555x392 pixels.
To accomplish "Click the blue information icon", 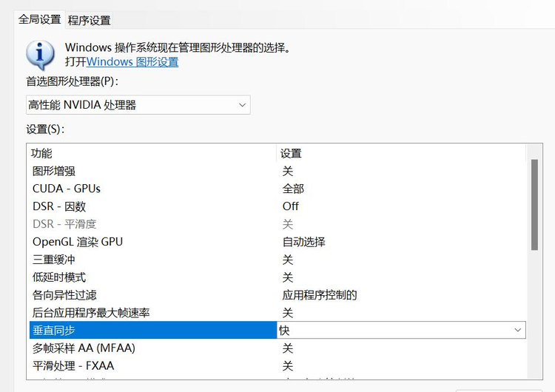I will click(x=40, y=55).
